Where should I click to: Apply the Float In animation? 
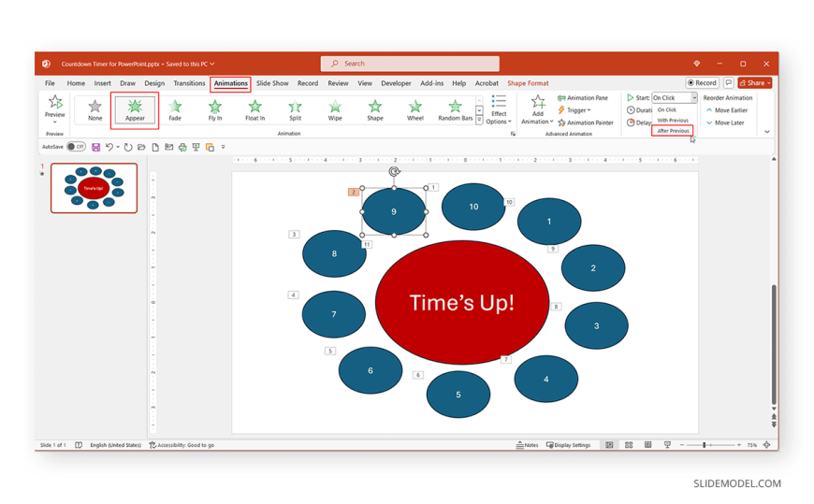click(x=254, y=110)
